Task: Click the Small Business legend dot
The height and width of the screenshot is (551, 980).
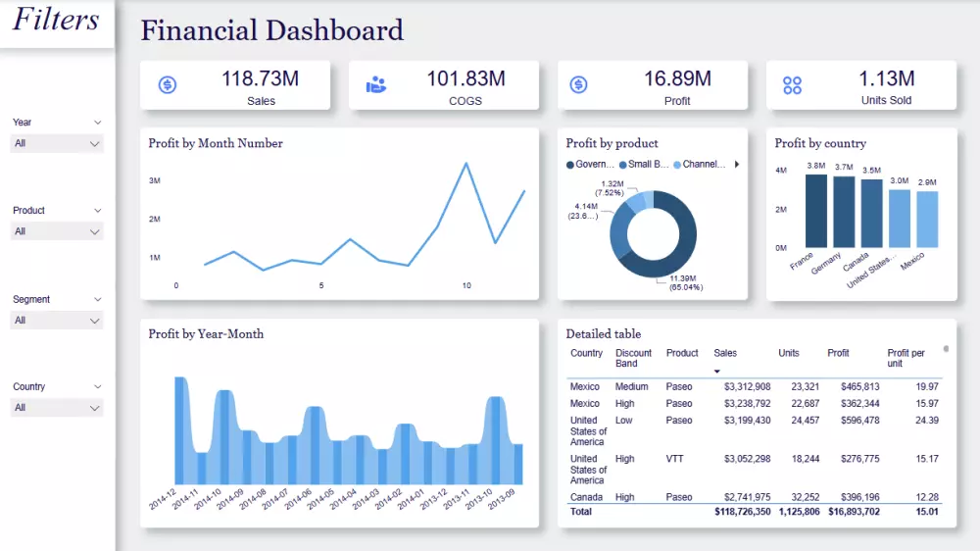Action: pyautogui.click(x=622, y=165)
